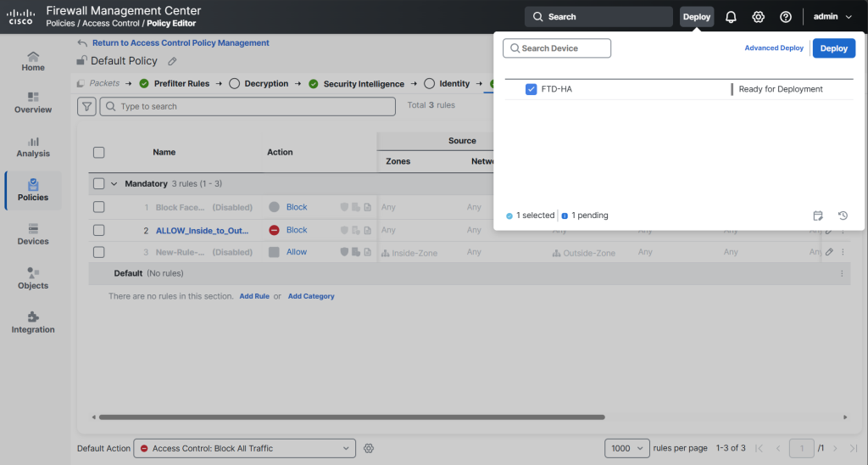Click the unlocked padlock icon by Default Policy
Viewport: 868px width, 465px height.
[x=82, y=60]
